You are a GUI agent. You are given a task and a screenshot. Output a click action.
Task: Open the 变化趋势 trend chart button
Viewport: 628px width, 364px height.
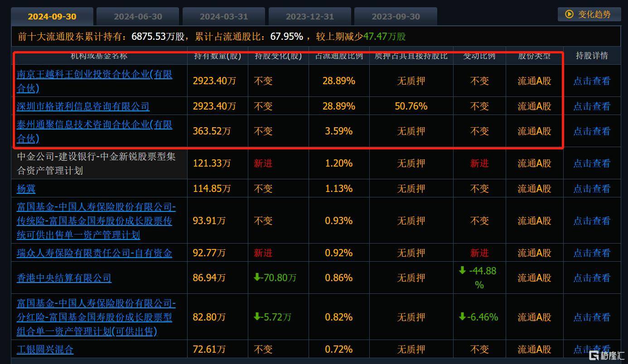(x=588, y=14)
